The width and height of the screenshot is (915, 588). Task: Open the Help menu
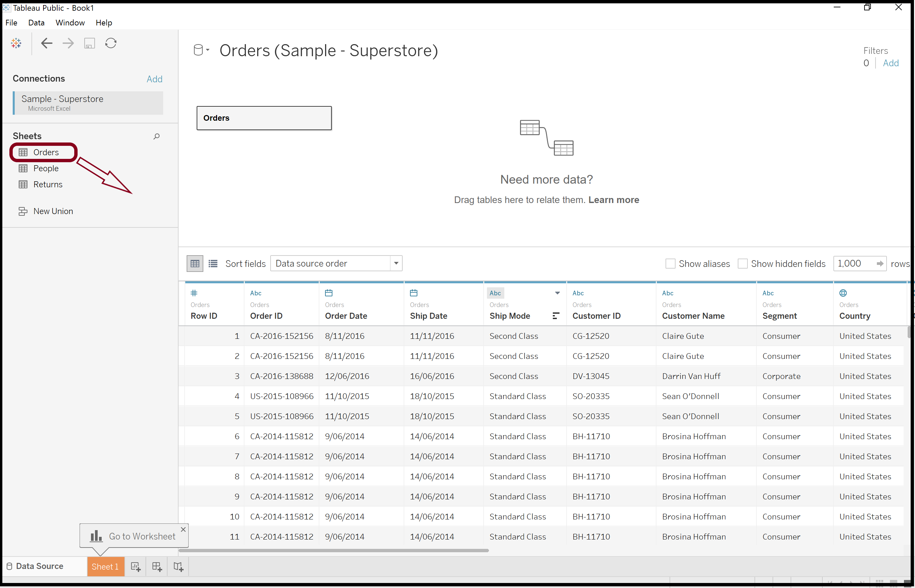pos(104,22)
